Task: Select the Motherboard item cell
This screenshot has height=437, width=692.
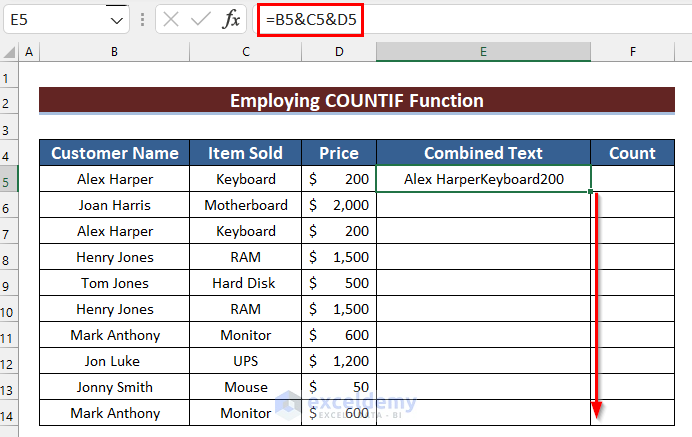Action: (x=245, y=205)
